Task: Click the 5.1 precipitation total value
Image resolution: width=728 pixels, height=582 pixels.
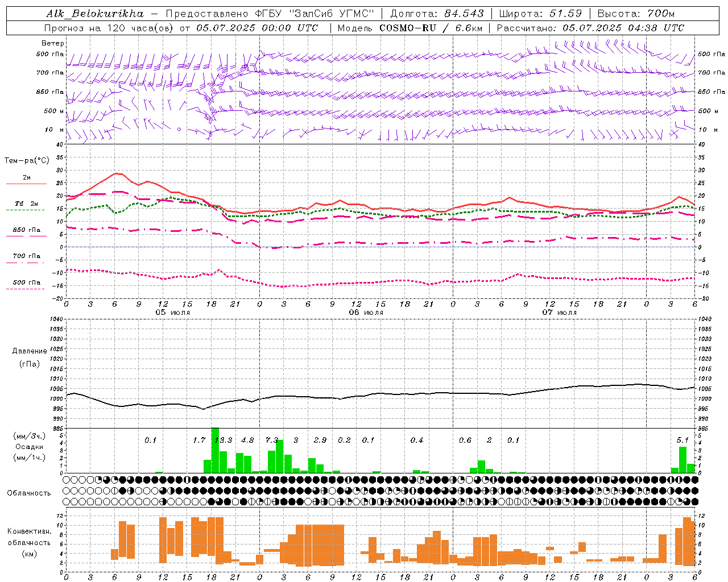Action: click(x=682, y=440)
